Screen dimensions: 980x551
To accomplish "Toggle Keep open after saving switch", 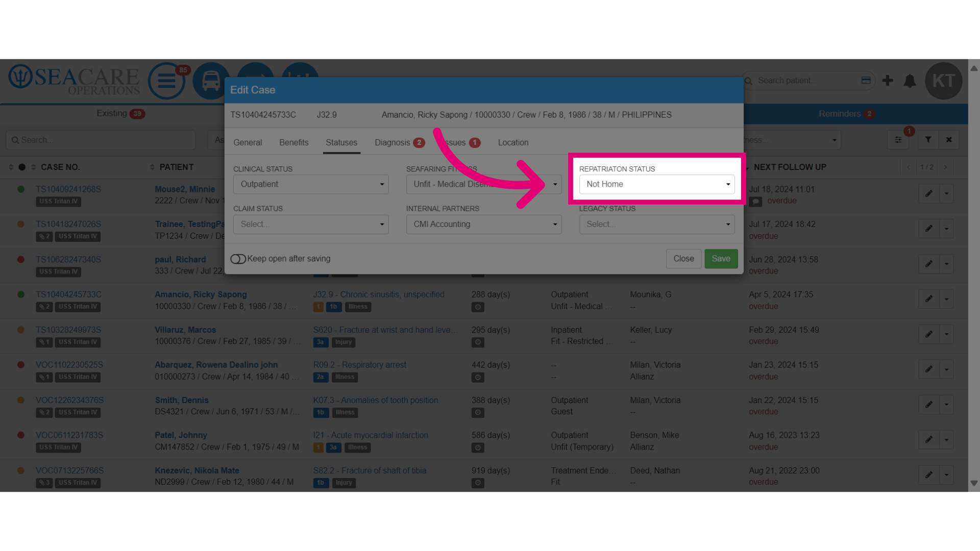I will coord(238,259).
